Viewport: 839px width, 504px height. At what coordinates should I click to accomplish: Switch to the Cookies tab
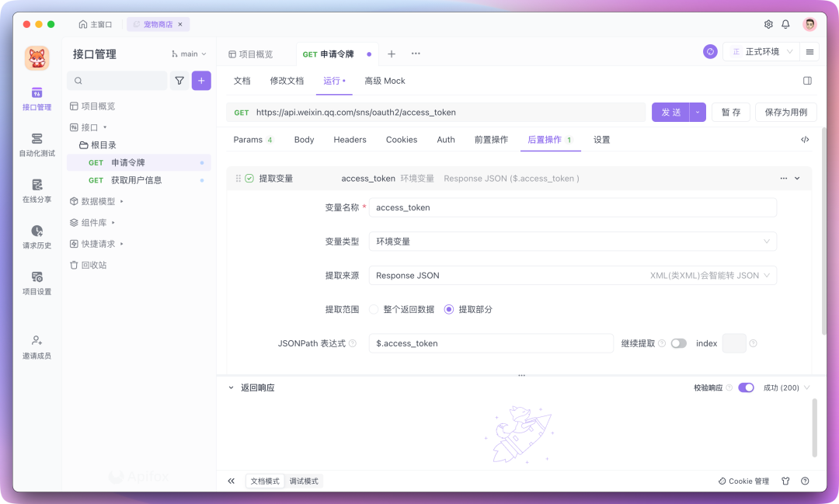point(402,140)
